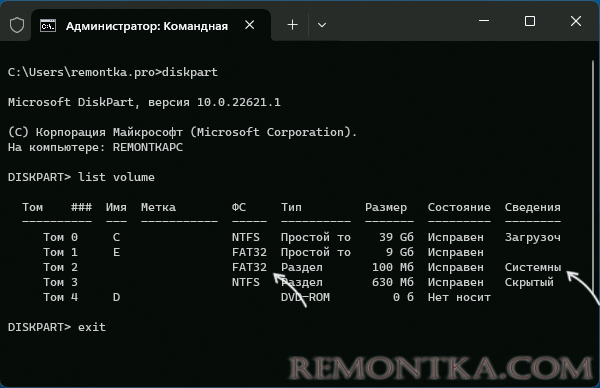Click 'Том 1' in volume list
The height and width of the screenshot is (388, 600).
pyautogui.click(x=60, y=252)
